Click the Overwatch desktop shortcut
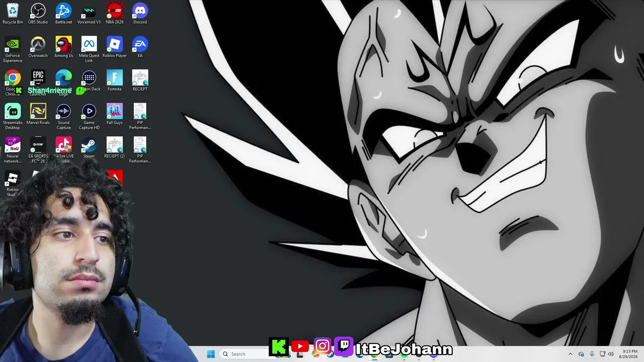Image resolution: width=644 pixels, height=362 pixels. pyautogui.click(x=38, y=47)
